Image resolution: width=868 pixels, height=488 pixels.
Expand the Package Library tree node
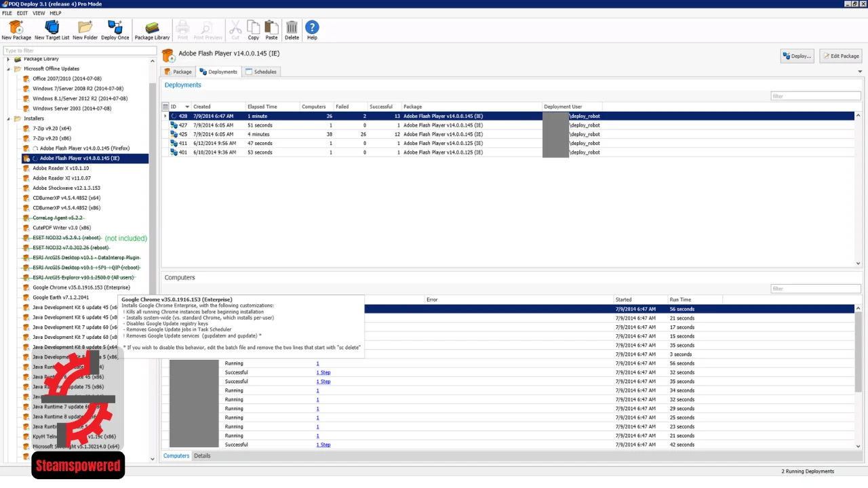(x=9, y=59)
